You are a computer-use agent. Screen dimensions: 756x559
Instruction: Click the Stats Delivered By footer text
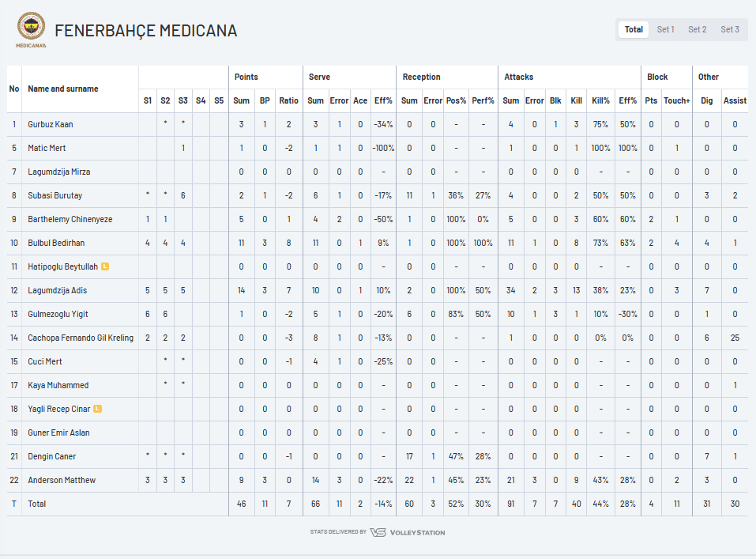tap(338, 532)
